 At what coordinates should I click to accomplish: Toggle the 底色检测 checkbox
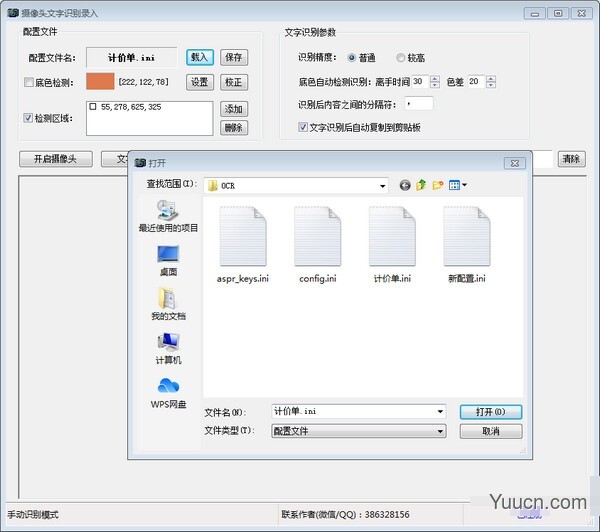pos(28,82)
